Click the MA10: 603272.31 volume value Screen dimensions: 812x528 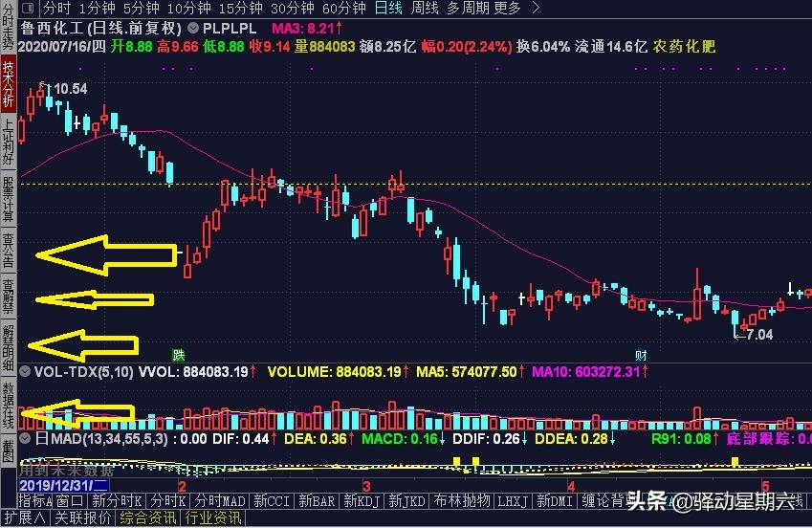click(x=590, y=371)
